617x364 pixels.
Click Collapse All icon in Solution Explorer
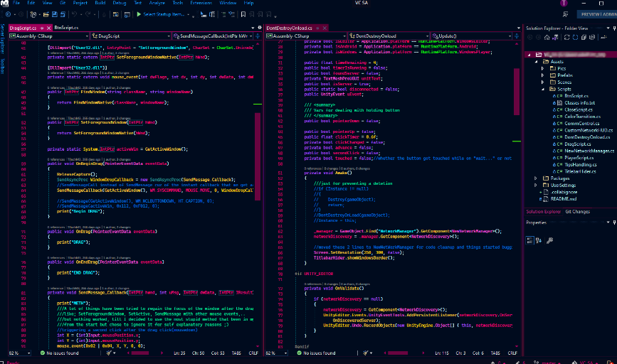[584, 38]
